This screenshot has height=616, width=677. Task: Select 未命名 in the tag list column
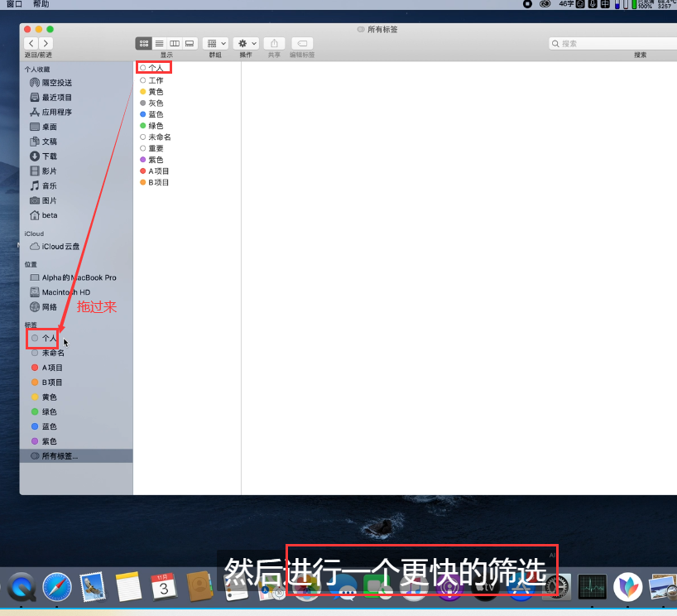pyautogui.click(x=156, y=137)
